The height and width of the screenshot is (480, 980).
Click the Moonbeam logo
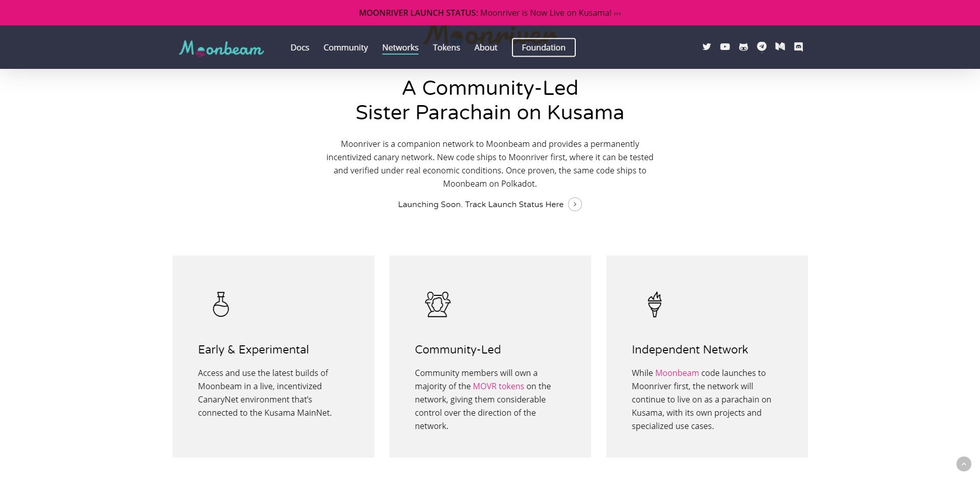tap(221, 48)
